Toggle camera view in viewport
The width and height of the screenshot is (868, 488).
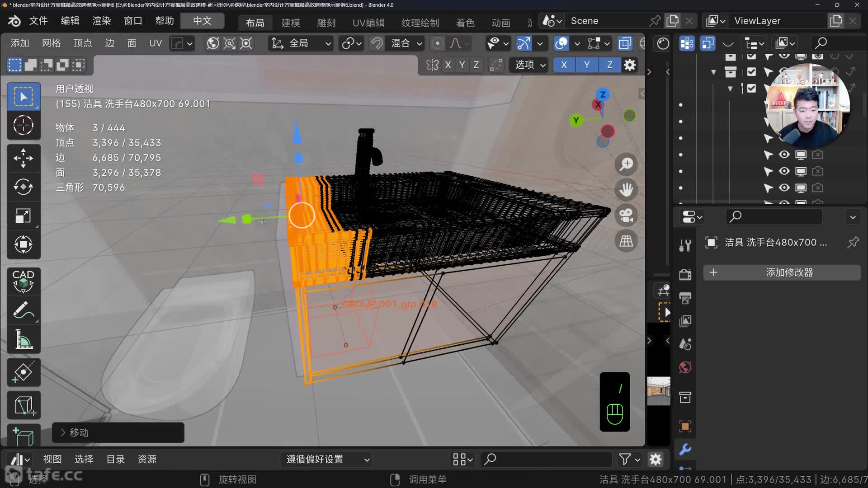626,216
